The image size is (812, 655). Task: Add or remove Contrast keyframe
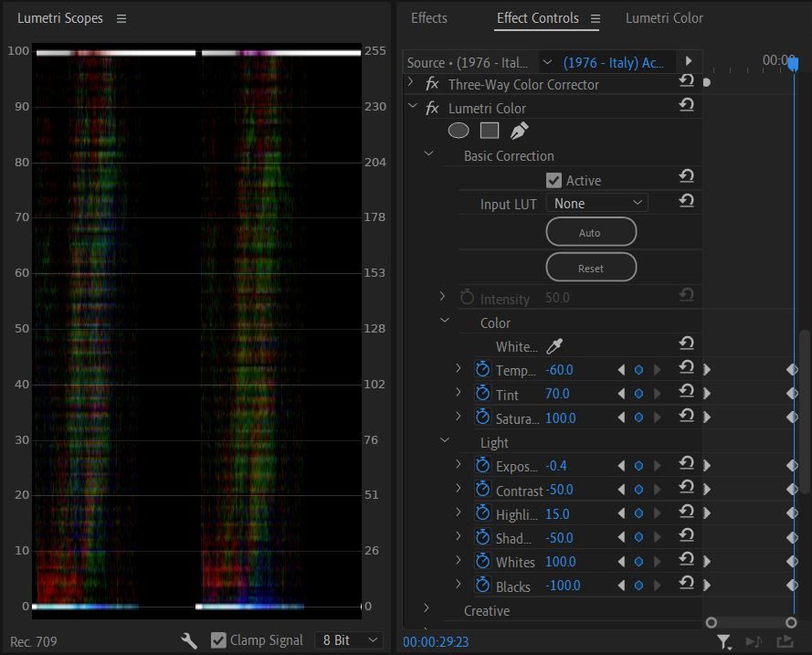[x=639, y=490]
